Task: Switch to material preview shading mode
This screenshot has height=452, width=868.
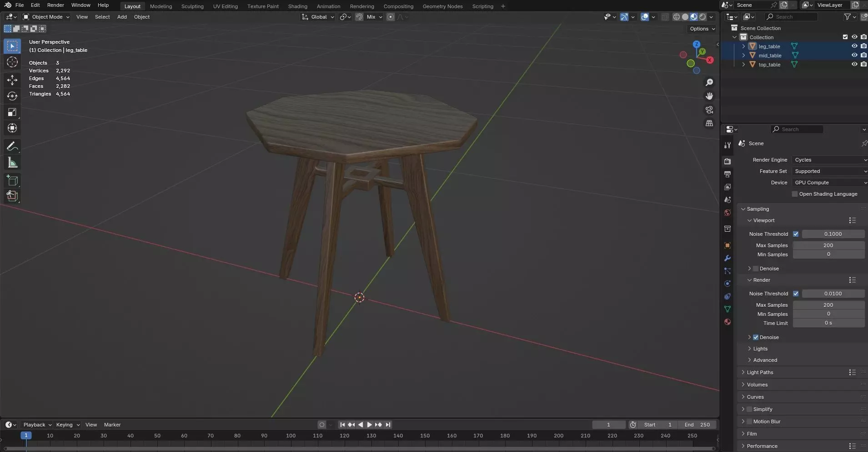Action: [694, 17]
